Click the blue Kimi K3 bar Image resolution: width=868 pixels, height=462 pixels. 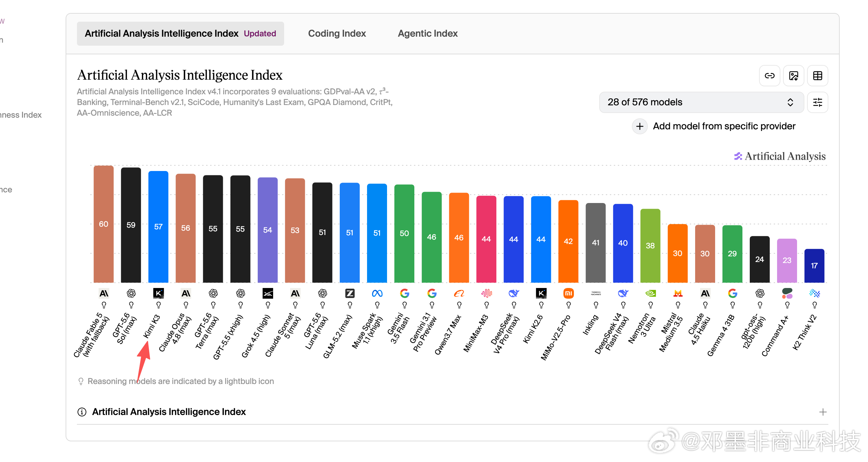158,227
